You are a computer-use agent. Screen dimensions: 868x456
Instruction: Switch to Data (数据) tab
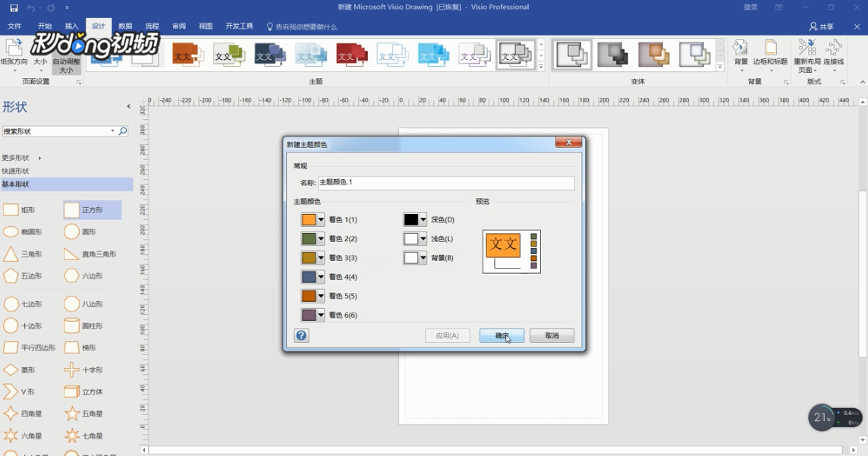(x=125, y=26)
